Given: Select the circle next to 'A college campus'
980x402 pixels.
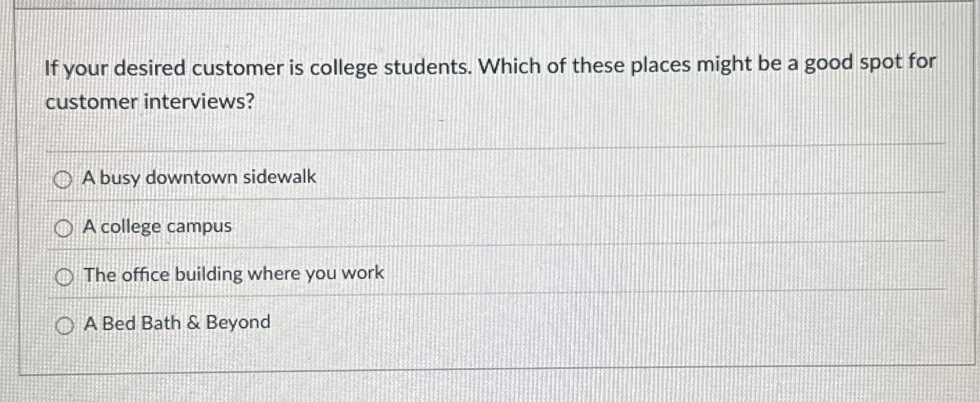Looking at the screenshot, I should [64, 228].
